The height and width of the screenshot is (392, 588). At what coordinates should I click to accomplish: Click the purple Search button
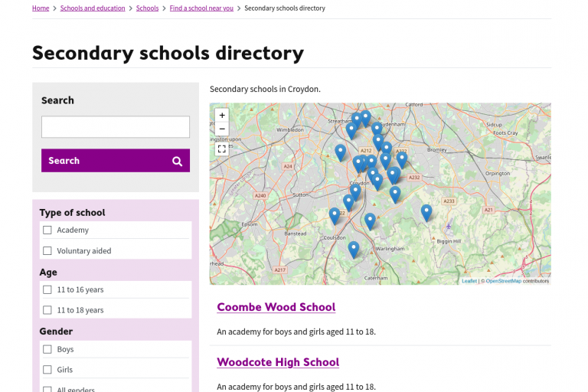coord(116,161)
